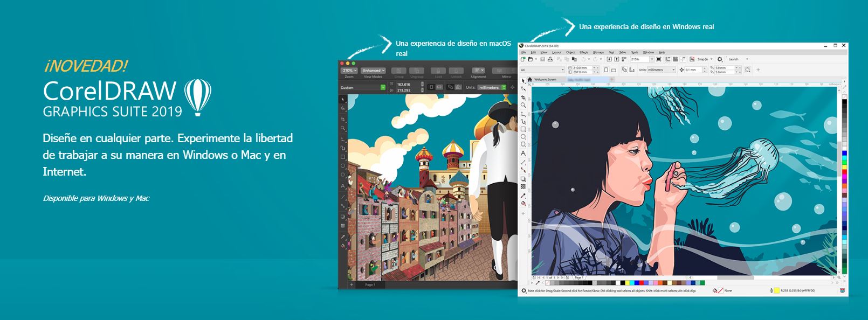Select the Zoom tool in the macOS toolbox

(x=343, y=128)
